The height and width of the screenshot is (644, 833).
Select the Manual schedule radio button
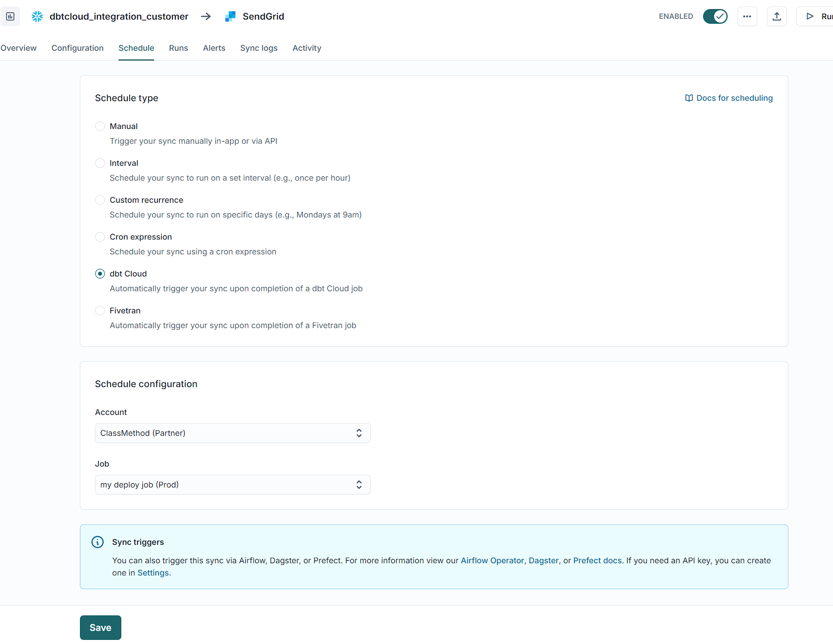tap(100, 126)
